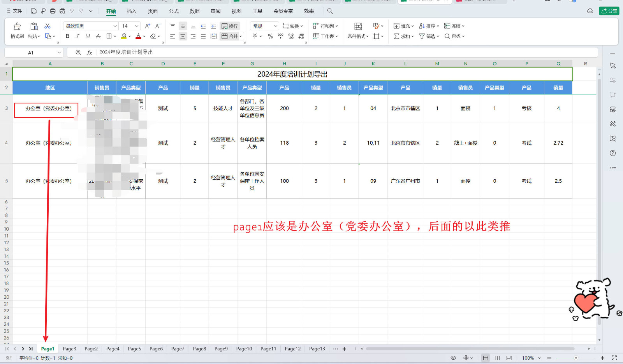
Task: Click the green Share (分享) button
Action: (609, 11)
